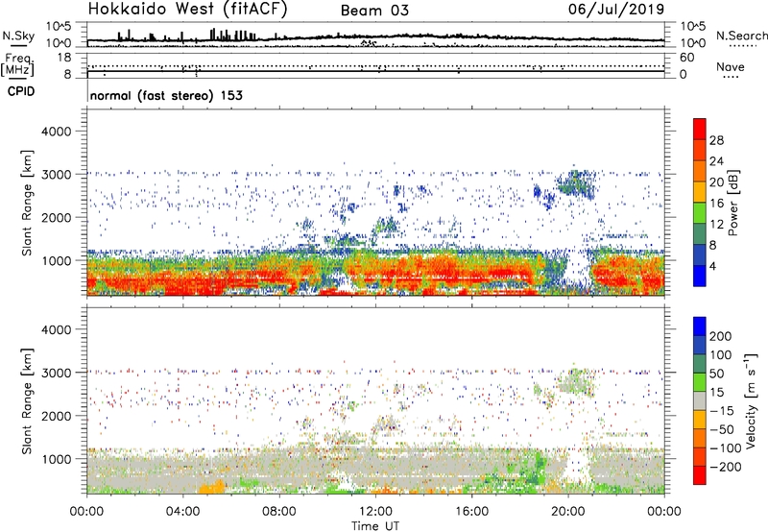Click the '2000' tick on the velocity panel axis
The image size is (768, 532).
coord(57,416)
